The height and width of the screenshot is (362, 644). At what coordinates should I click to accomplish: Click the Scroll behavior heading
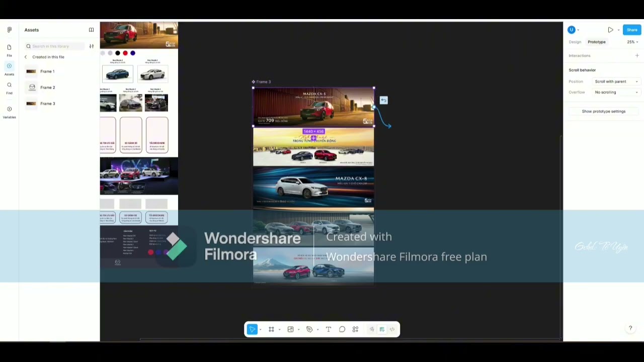[582, 70]
